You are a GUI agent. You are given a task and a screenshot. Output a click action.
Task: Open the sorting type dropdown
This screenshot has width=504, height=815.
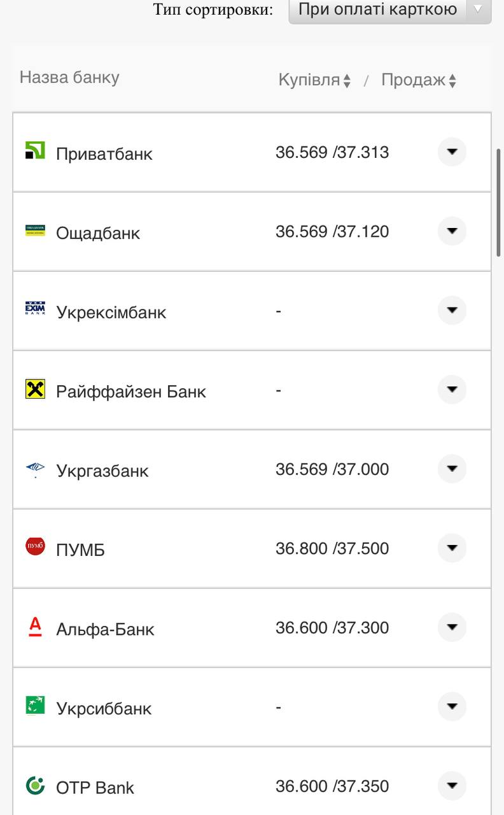tap(389, 10)
